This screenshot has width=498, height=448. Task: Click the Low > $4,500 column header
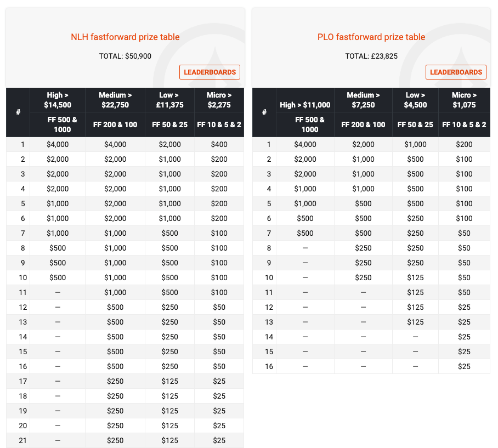(x=415, y=100)
